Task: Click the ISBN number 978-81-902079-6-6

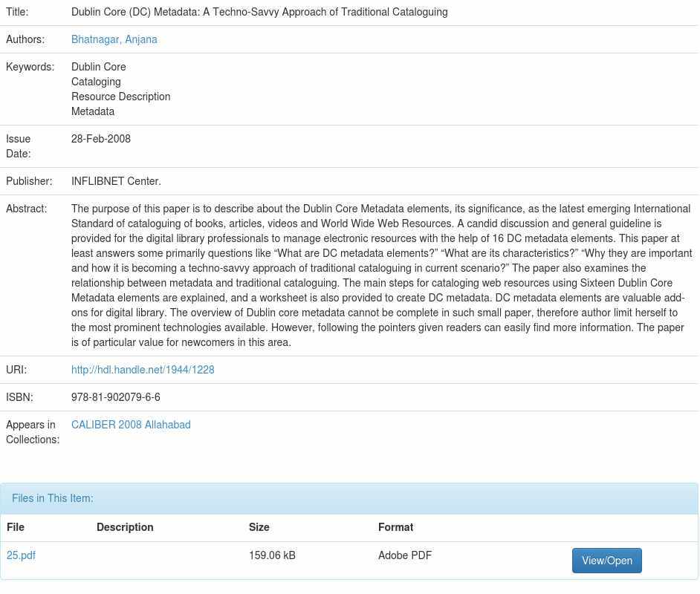Action: 116,397
